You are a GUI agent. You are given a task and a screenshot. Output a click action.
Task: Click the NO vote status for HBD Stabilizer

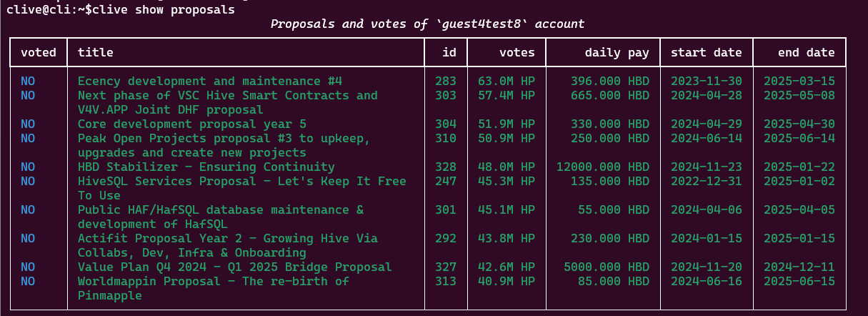click(28, 167)
